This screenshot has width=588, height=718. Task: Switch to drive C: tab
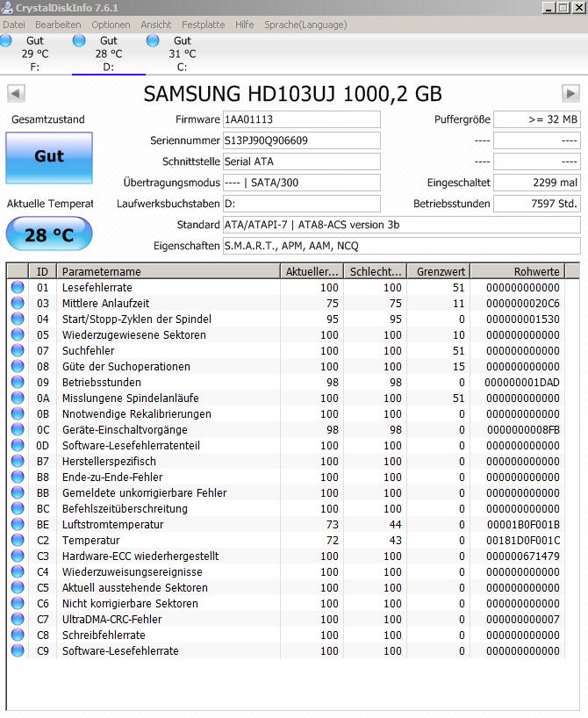183,54
